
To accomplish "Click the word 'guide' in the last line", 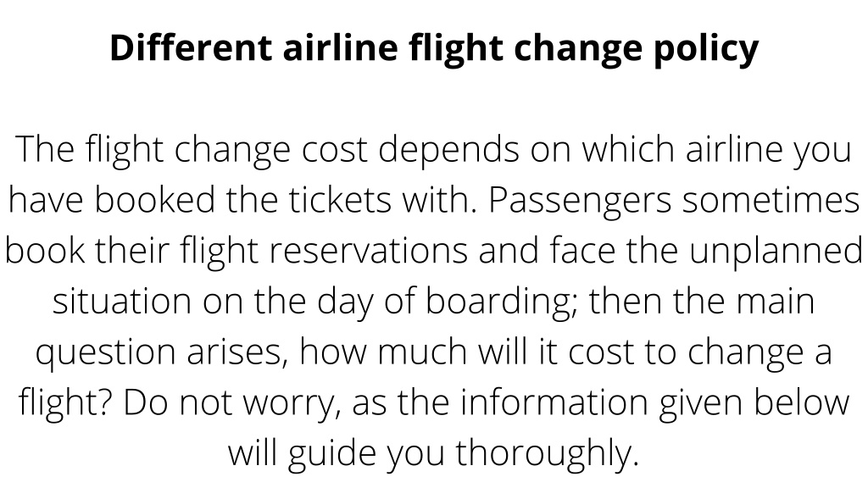I will coord(331,455).
